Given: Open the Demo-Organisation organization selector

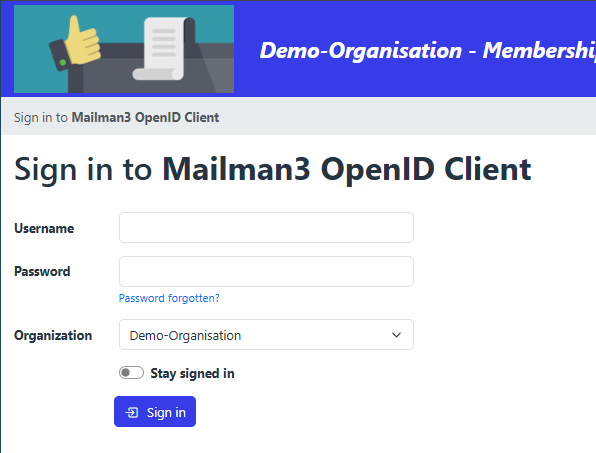Looking at the screenshot, I should (266, 335).
